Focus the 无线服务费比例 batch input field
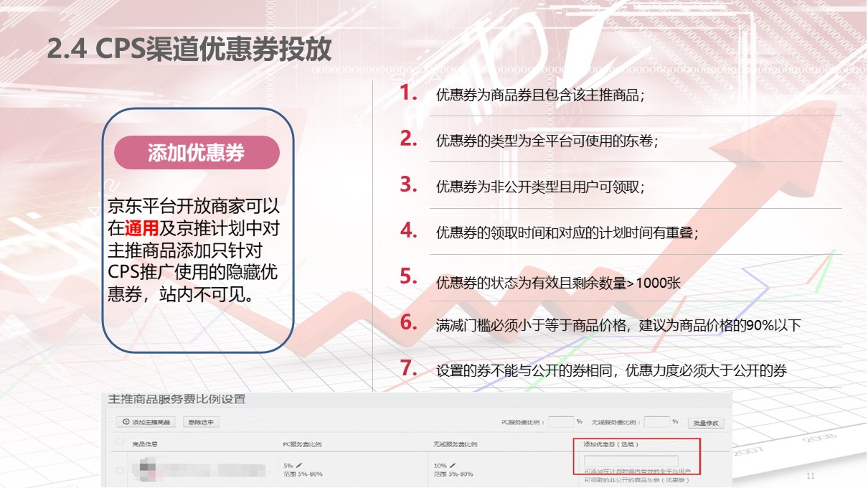 [x=656, y=422]
